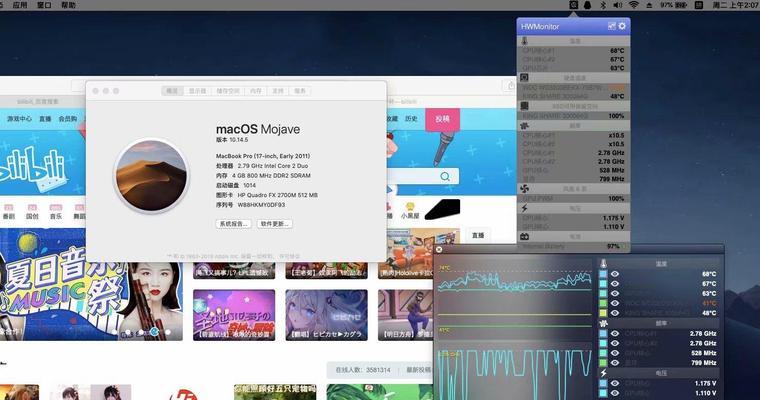
Task: Open the 帮助 menu in menu bar
Action: pos(68,5)
